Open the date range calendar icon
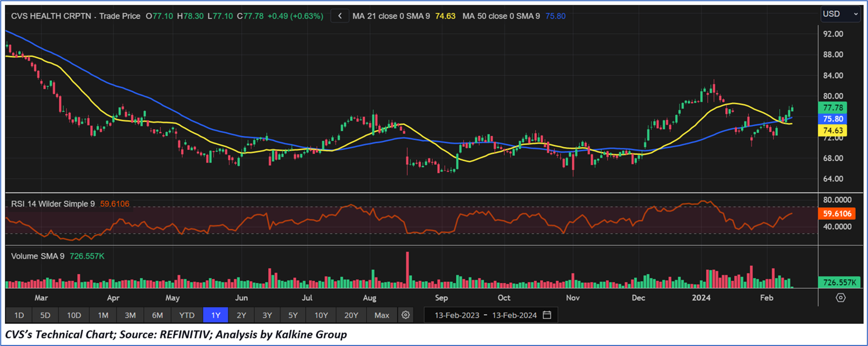Image resolution: width=868 pixels, height=346 pixels. pyautogui.click(x=547, y=315)
